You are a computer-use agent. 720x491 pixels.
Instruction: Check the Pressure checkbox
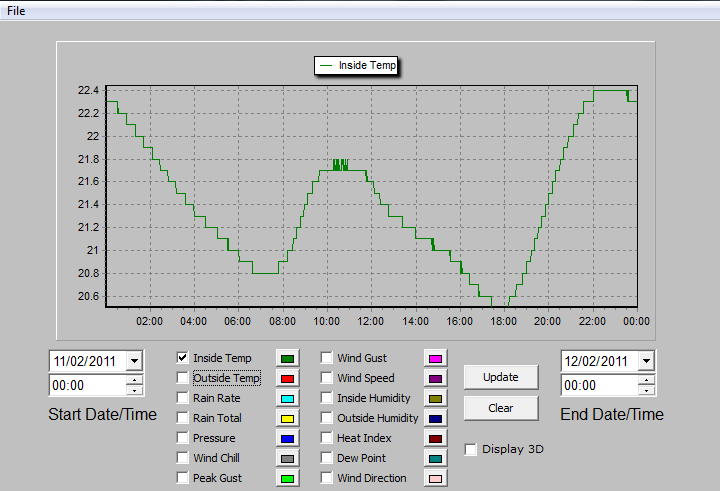182,438
